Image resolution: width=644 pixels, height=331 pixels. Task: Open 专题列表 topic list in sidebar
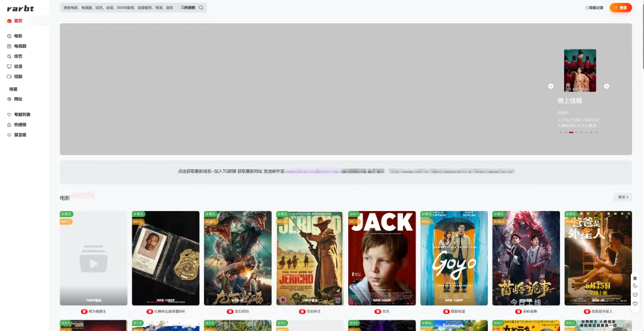[x=19, y=115]
